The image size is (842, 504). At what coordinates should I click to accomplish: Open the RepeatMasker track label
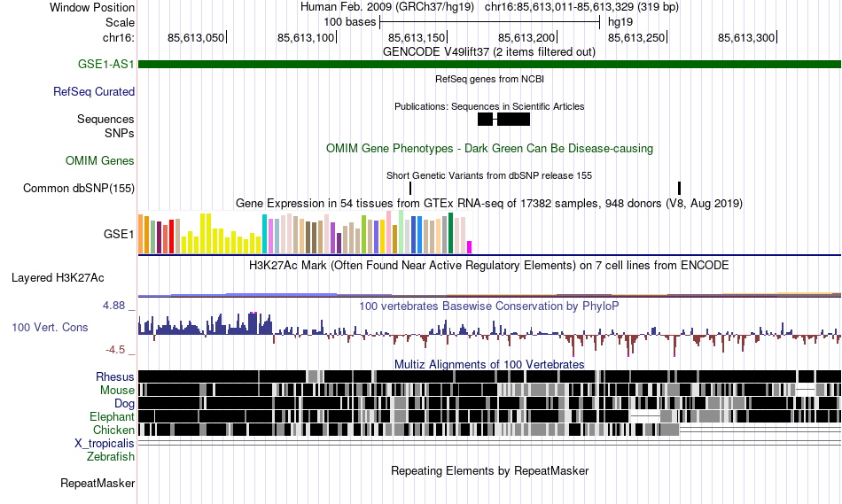click(97, 483)
